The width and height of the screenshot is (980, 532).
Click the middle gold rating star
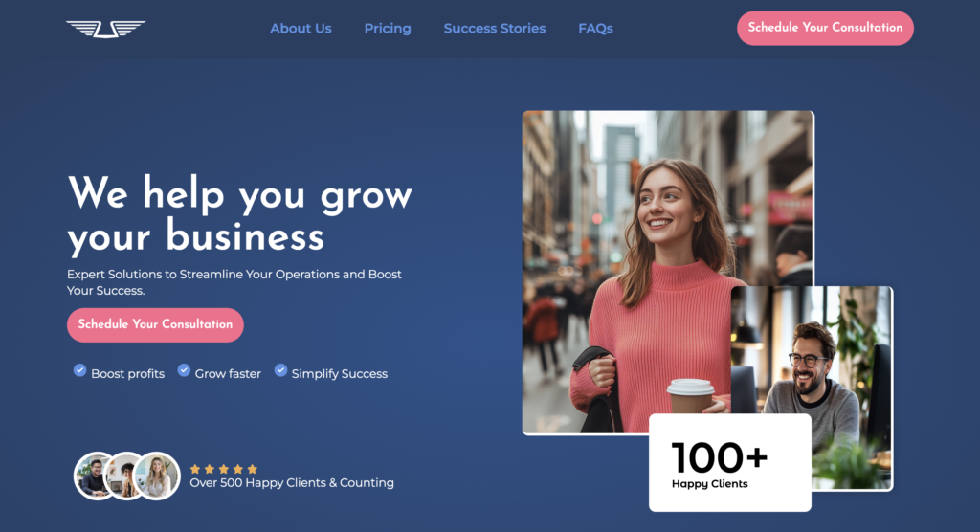coord(224,469)
